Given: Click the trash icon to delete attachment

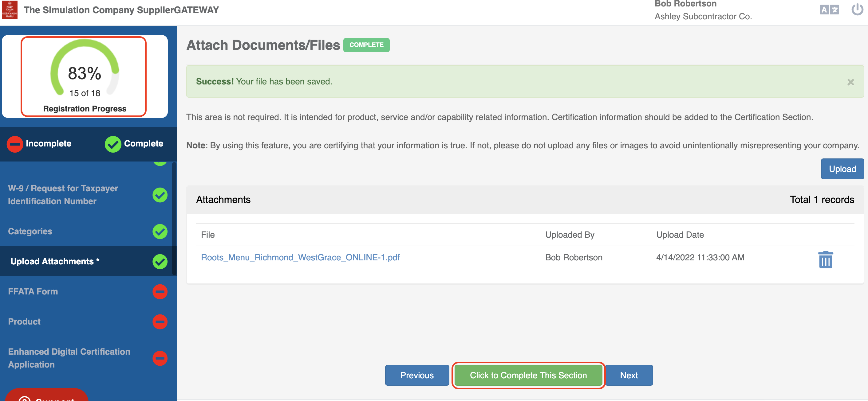Looking at the screenshot, I should pyautogui.click(x=825, y=259).
